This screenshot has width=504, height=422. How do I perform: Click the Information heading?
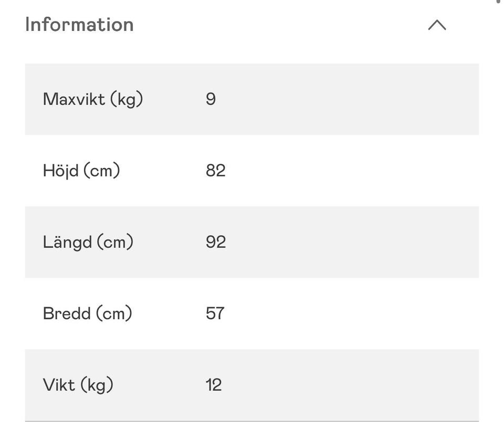pyautogui.click(x=79, y=25)
